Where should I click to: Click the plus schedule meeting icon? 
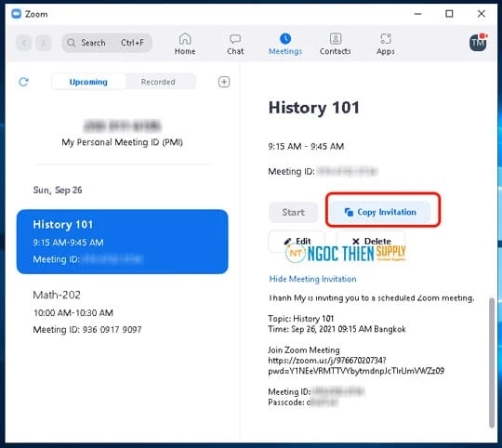pyautogui.click(x=224, y=82)
